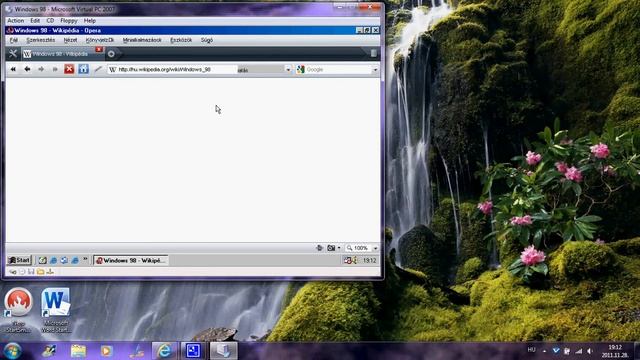This screenshot has width=640, height=360.
Task: Expand the search engine dropdown arrow
Action: point(375,70)
